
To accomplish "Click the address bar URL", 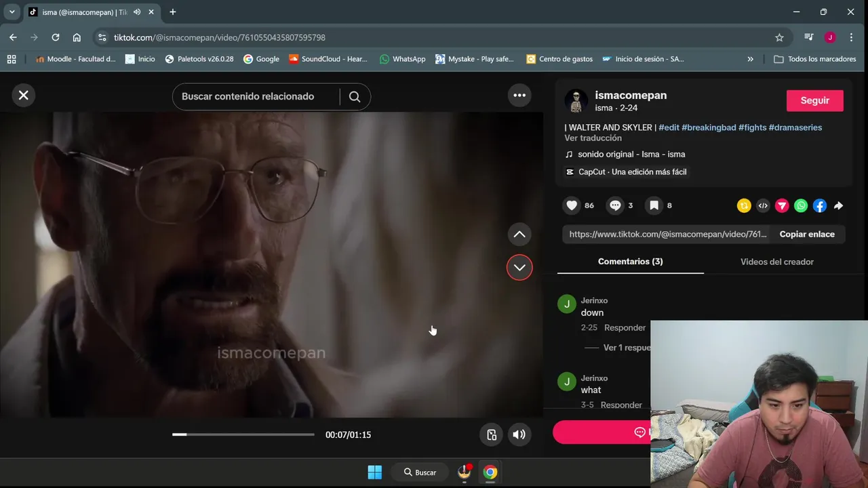I will tap(220, 37).
